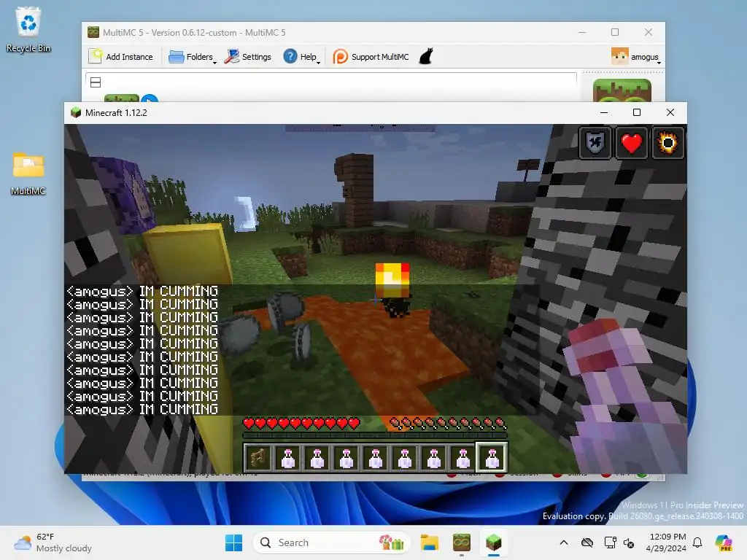This screenshot has width=747, height=560.
Task: Open the Copilot preview icon
Action: coord(723,542)
